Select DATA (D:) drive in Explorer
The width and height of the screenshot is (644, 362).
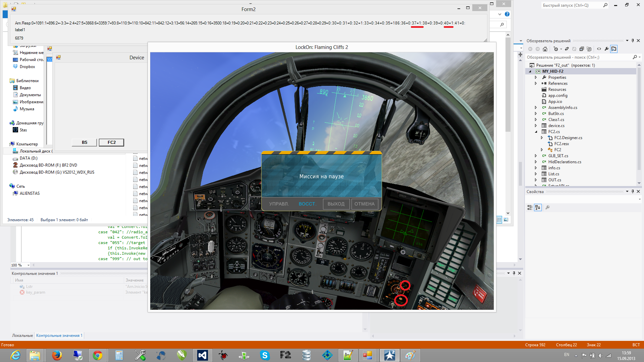(29, 158)
